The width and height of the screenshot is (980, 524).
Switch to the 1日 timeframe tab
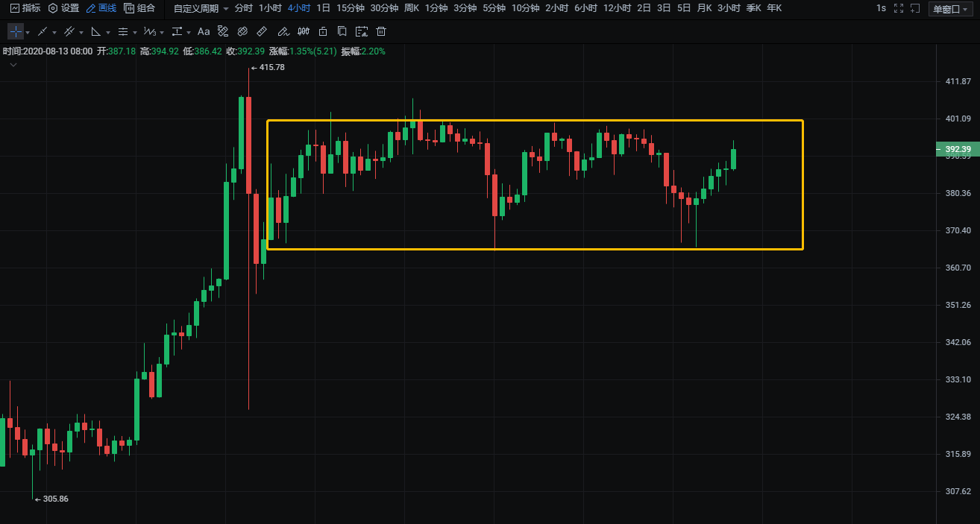(323, 8)
